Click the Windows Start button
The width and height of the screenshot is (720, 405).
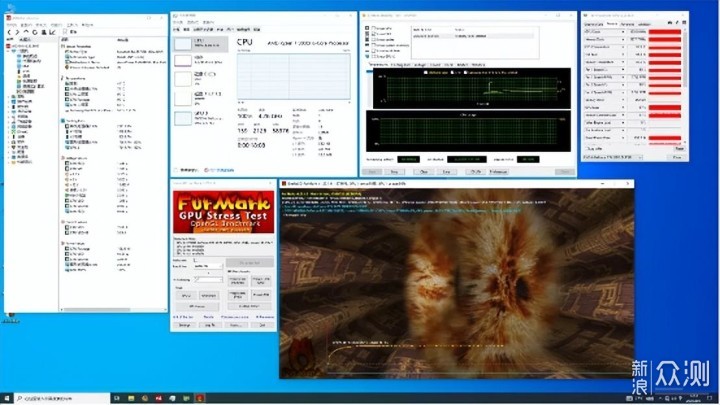click(6, 398)
